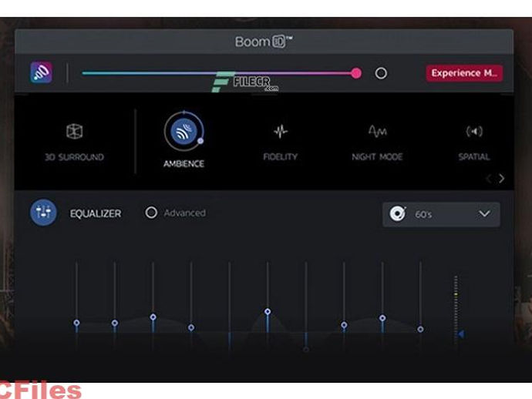Open the 60's preset dropdown
The image size is (532, 399).
point(441,214)
